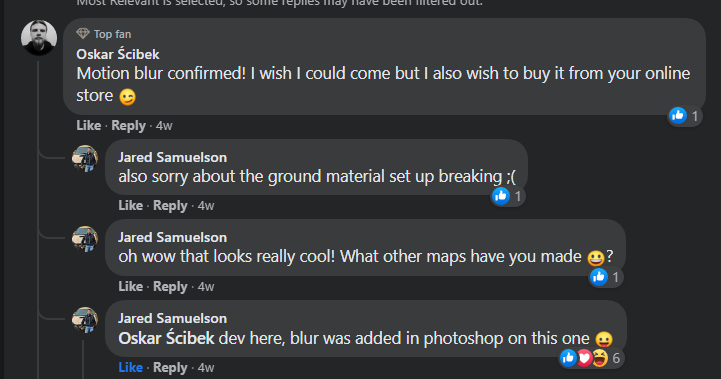Viewport: 721px width, 379px height.
Task: Like Oskar Ścibek's motion blur comment
Action: coord(89,126)
